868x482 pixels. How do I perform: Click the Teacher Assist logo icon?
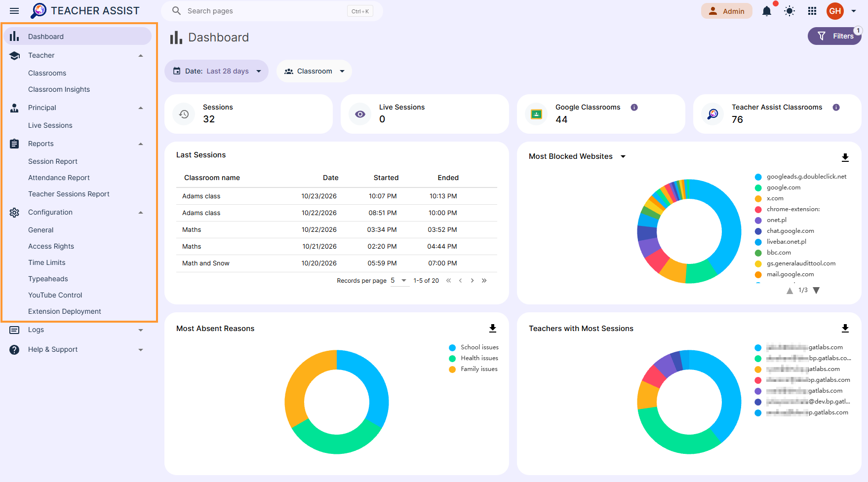39,11
